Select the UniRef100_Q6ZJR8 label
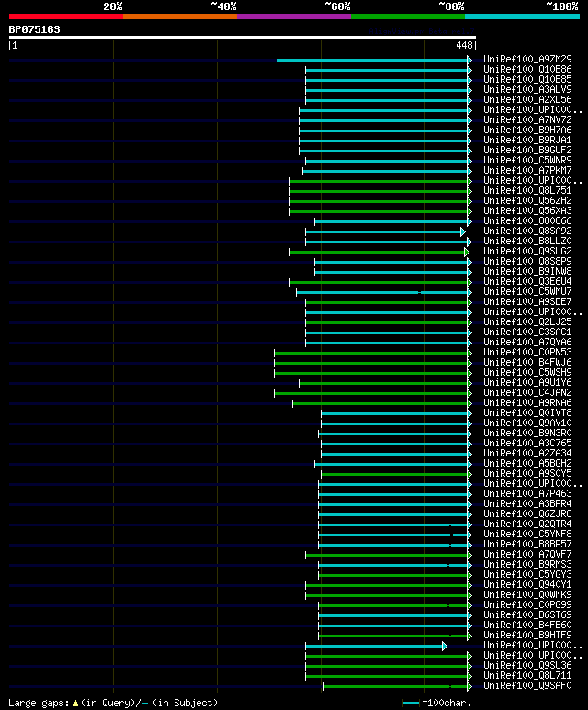This screenshot has height=710, width=588. tap(527, 514)
